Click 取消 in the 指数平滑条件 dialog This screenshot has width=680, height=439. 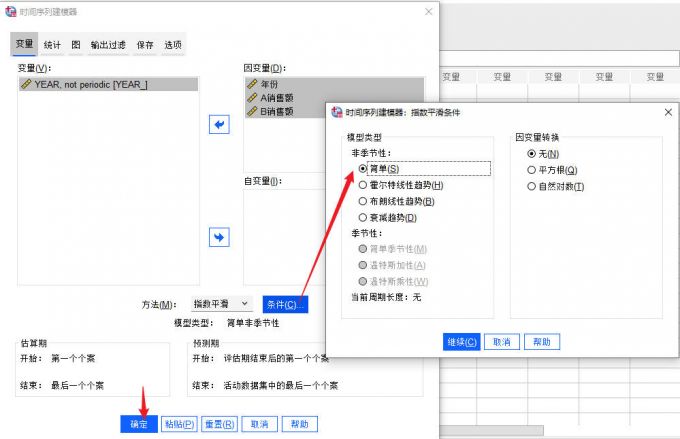(x=502, y=342)
